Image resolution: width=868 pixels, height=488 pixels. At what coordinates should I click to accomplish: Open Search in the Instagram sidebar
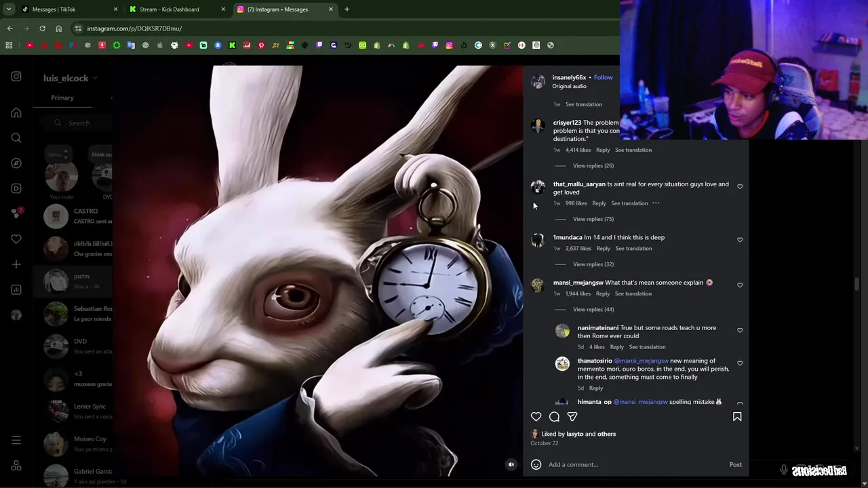click(x=16, y=138)
